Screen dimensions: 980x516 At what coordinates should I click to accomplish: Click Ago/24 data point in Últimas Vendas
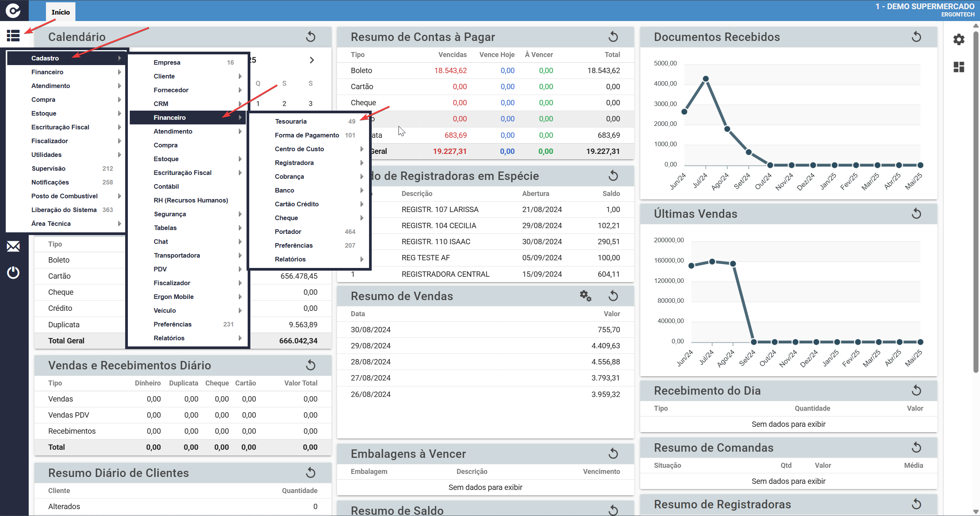click(x=733, y=264)
